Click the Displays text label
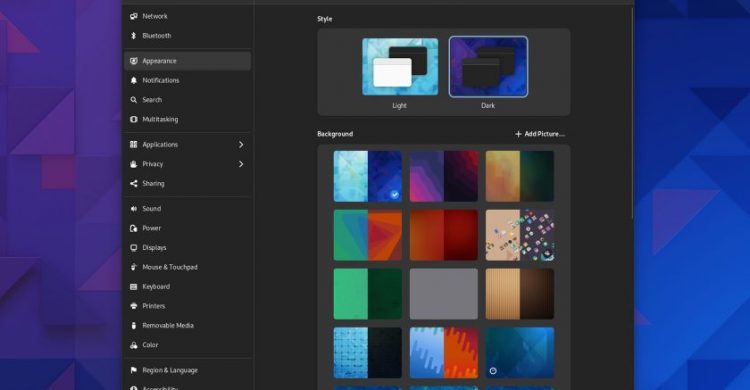 154,247
